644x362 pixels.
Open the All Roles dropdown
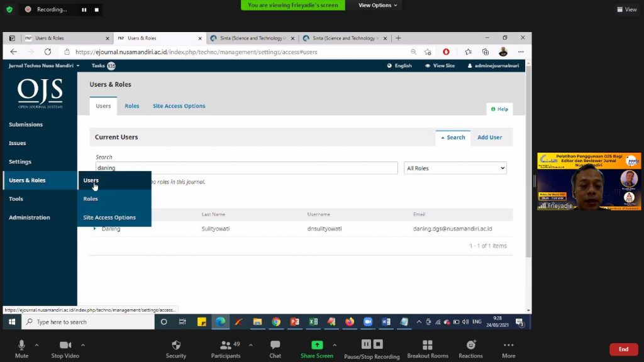455,168
